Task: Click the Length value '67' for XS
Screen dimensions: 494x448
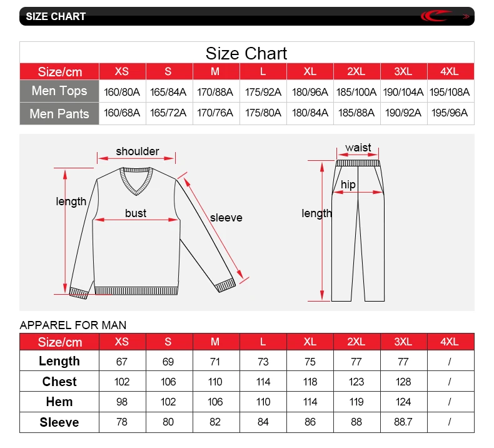Action: [x=122, y=362]
